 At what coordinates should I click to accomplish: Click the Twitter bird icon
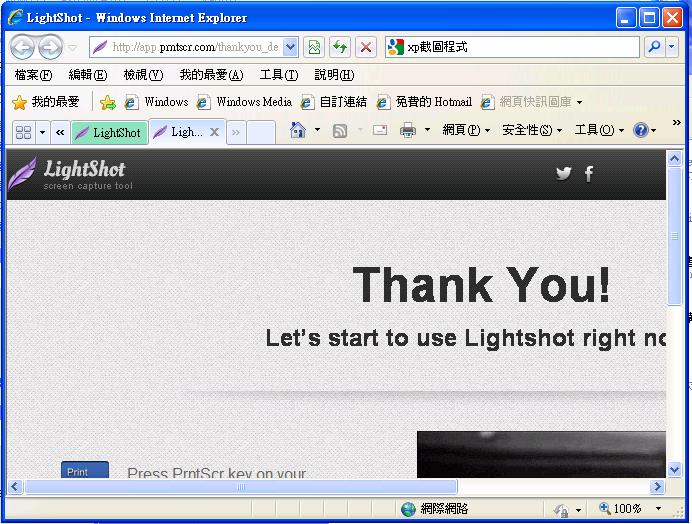pyautogui.click(x=564, y=173)
